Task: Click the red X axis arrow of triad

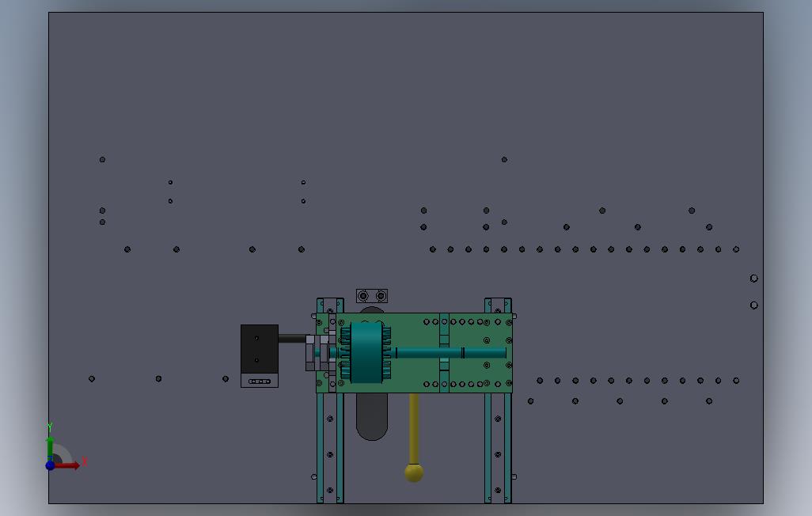Action: pos(68,466)
